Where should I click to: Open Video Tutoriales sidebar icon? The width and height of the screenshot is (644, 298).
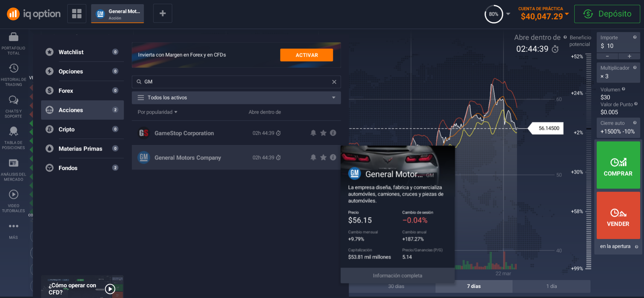(13, 194)
